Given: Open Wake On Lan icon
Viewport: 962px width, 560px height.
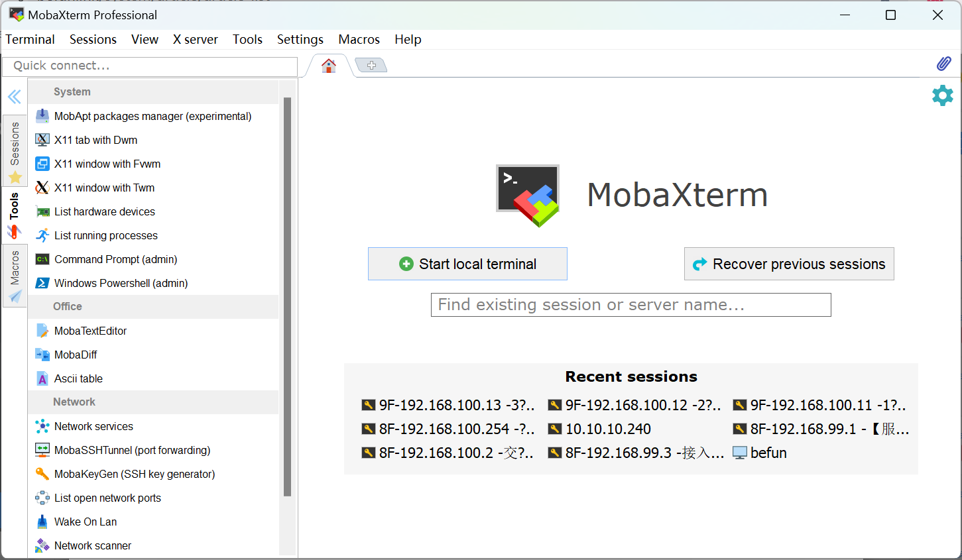Looking at the screenshot, I should pos(42,522).
